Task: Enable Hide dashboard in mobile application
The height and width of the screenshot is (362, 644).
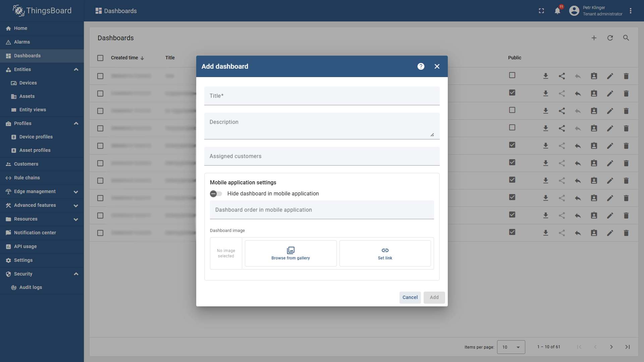Action: [x=216, y=194]
